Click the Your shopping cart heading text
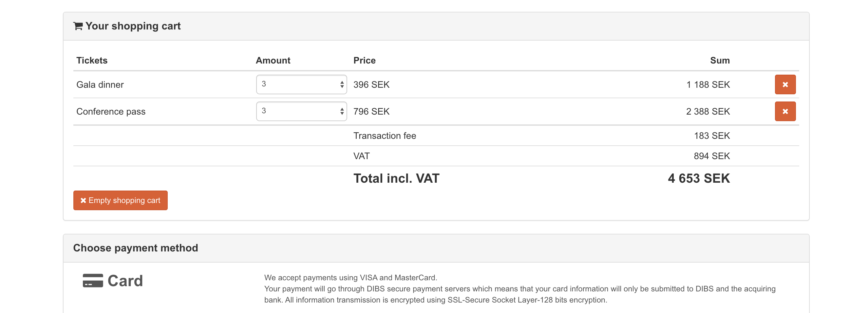This screenshot has height=313, width=868. pos(133,26)
